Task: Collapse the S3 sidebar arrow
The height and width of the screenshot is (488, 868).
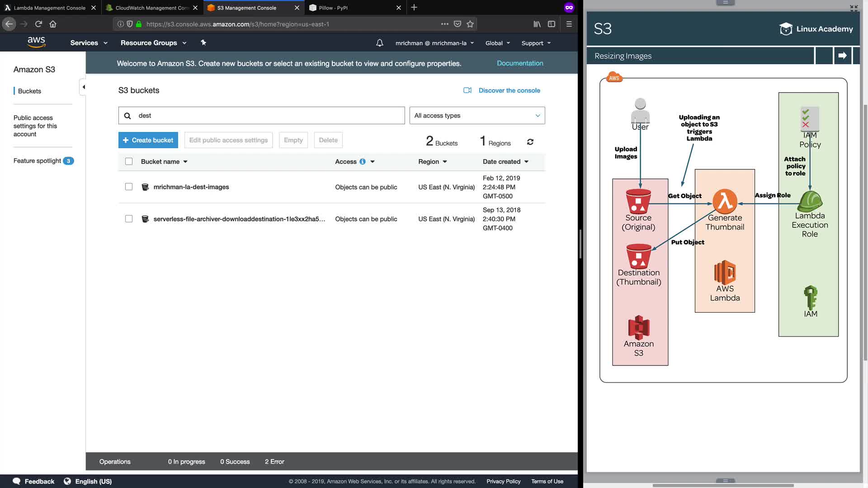Action: pyautogui.click(x=83, y=87)
